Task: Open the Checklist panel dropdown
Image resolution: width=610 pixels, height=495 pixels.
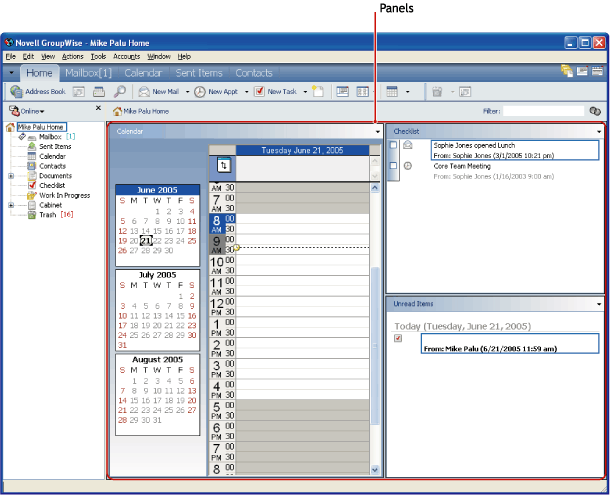Action: coord(599,132)
